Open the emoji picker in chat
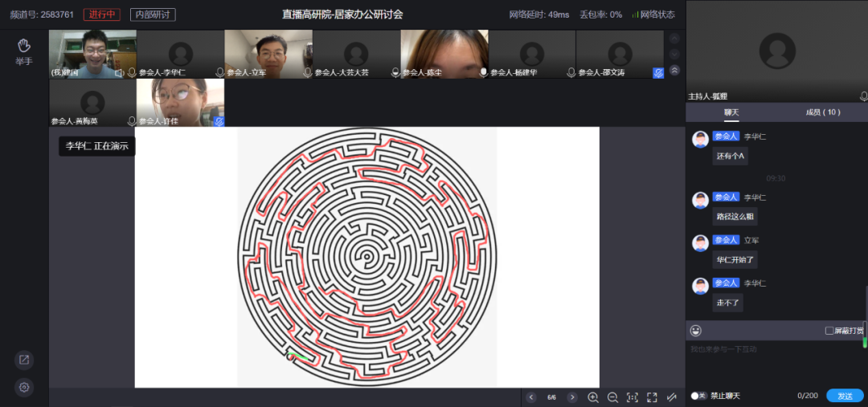Image resolution: width=868 pixels, height=407 pixels. [x=696, y=331]
